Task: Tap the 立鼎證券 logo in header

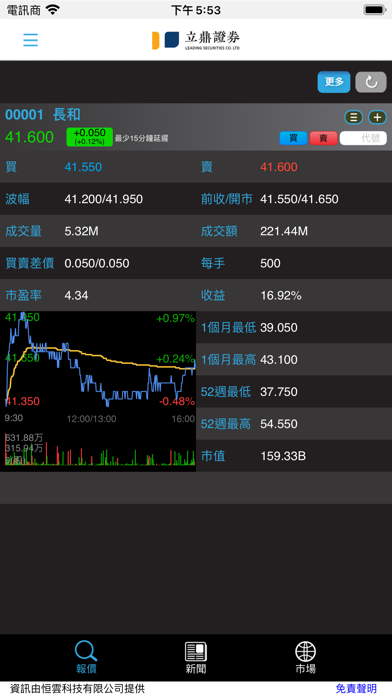Action: pyautogui.click(x=196, y=40)
